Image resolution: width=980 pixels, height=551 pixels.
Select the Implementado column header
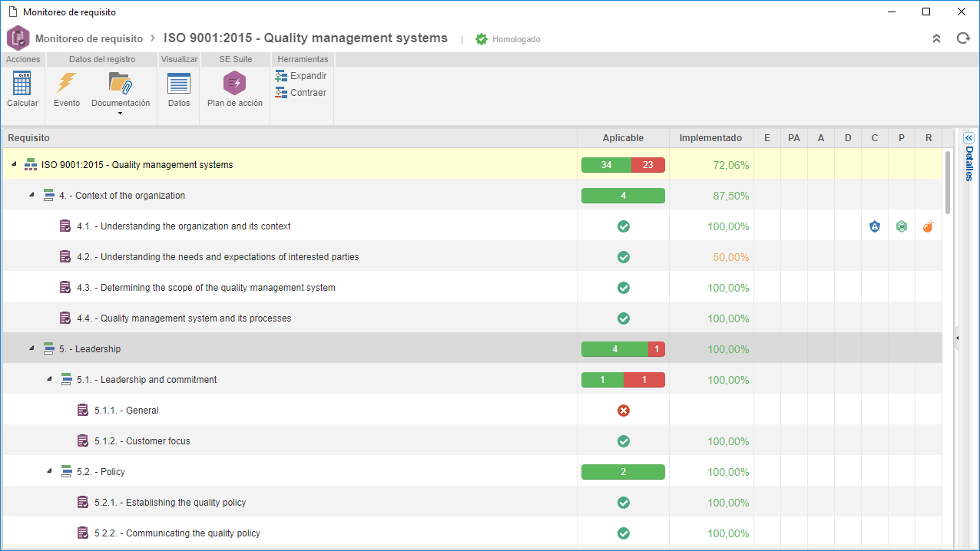coord(711,138)
